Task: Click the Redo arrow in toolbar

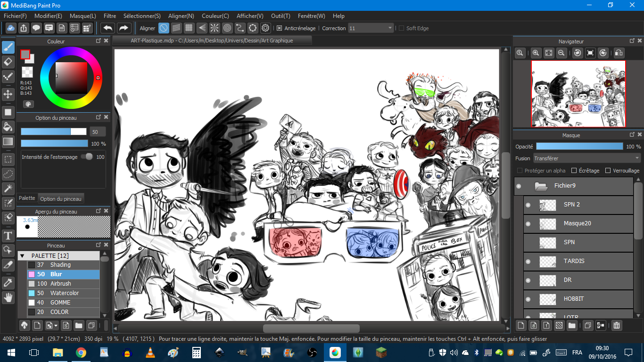Action: pyautogui.click(x=124, y=28)
